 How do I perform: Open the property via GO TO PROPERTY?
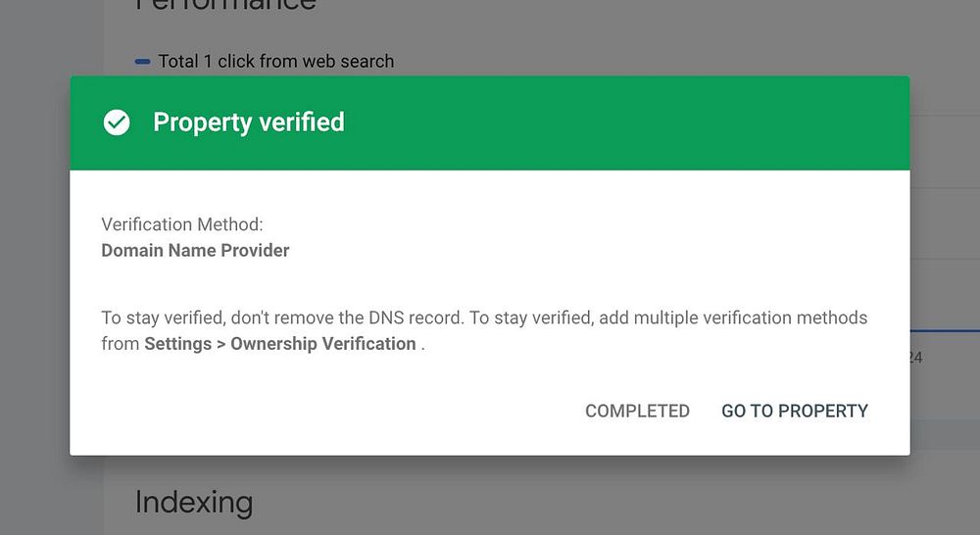point(795,411)
